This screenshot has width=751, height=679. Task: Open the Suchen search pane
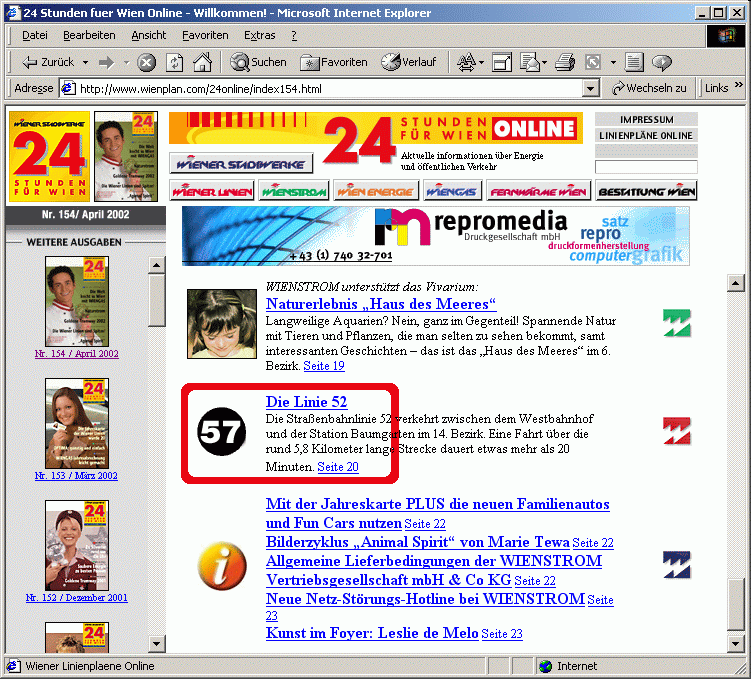(x=259, y=62)
